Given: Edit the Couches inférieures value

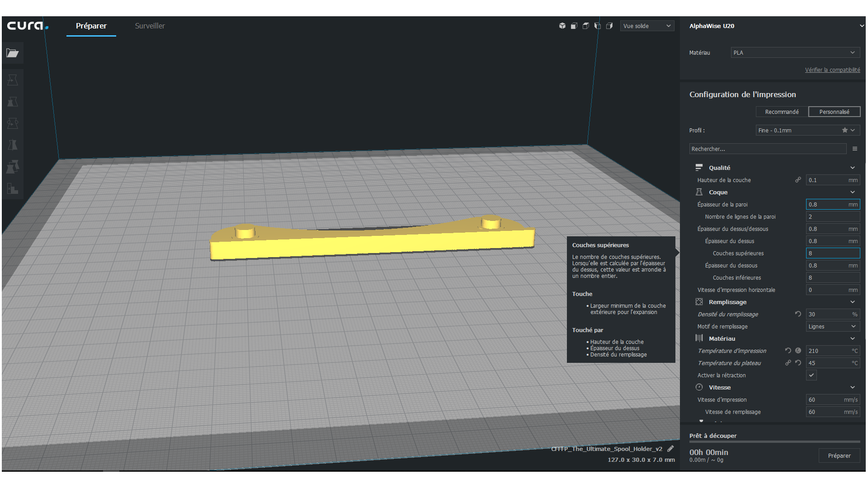Looking at the screenshot, I should click(833, 277).
